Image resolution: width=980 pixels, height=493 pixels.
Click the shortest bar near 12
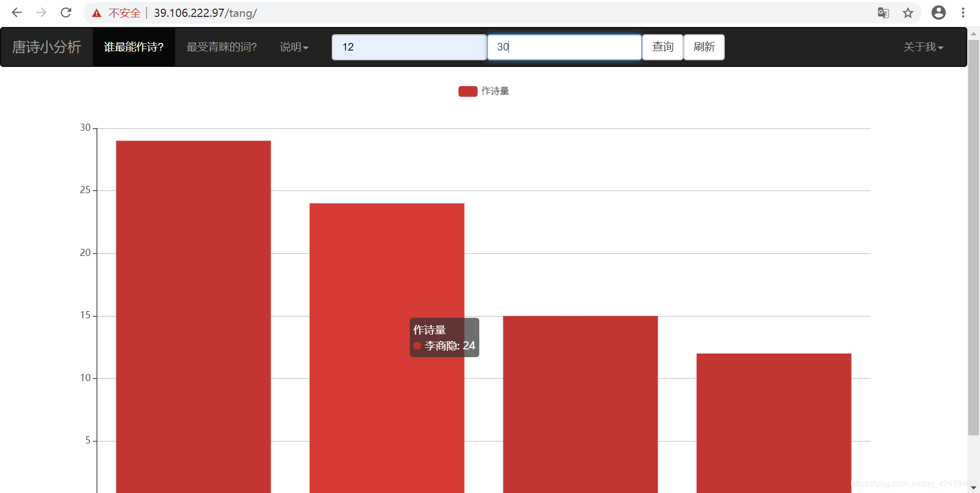(x=774, y=423)
